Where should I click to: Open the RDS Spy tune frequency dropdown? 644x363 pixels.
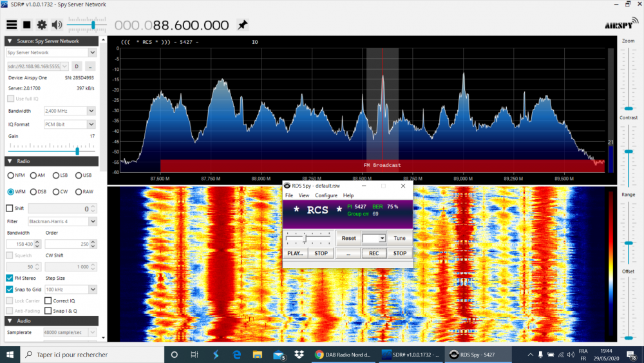point(382,239)
